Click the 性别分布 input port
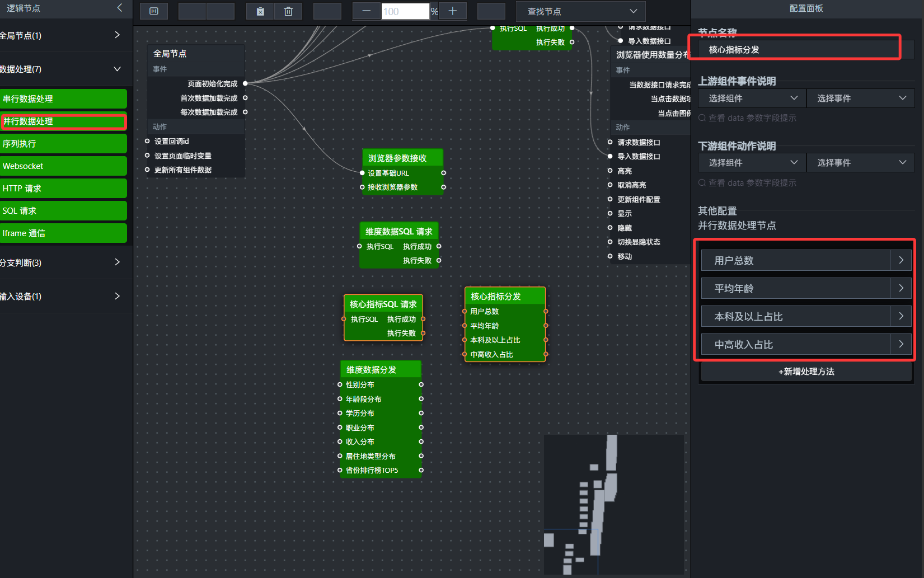Image resolution: width=924 pixels, height=578 pixels. click(x=340, y=384)
